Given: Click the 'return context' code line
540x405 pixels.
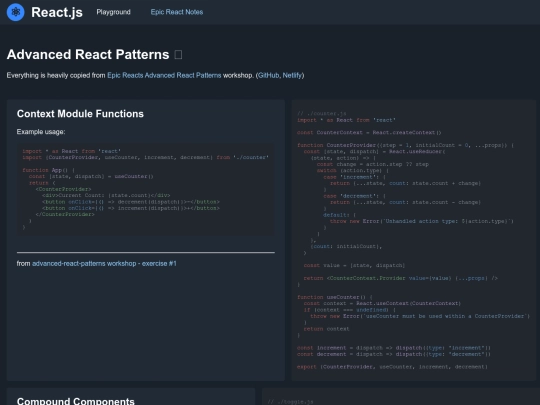Looking at the screenshot, I should pyautogui.click(x=326, y=329).
